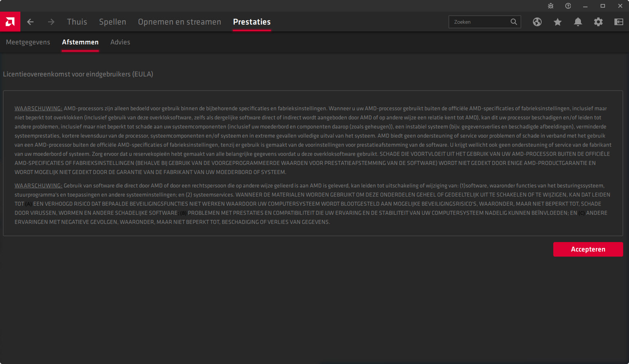Click the Licentieovereenkomst voor eindgebruikers (EULA) title
The height and width of the screenshot is (364, 629).
tap(78, 74)
